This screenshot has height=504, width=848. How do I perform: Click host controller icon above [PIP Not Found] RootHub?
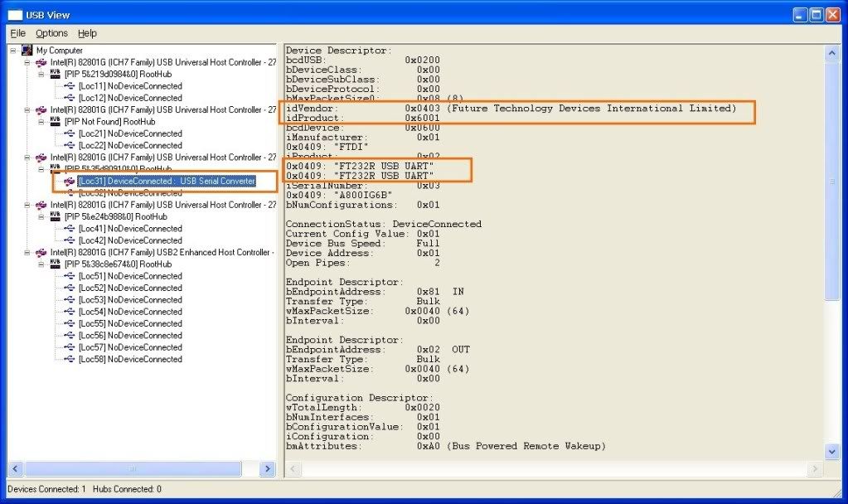[41, 110]
